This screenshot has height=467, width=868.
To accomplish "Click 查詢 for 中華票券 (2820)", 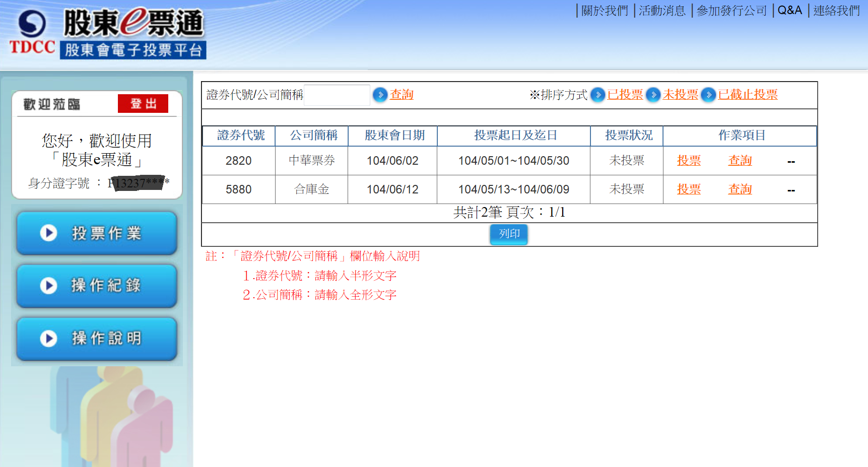I will [x=740, y=161].
